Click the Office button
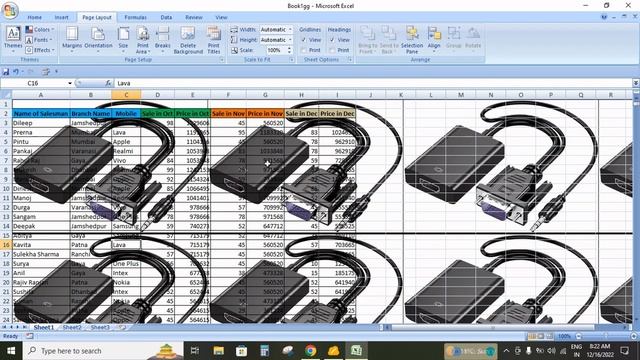The image size is (640, 360). coord(10,10)
